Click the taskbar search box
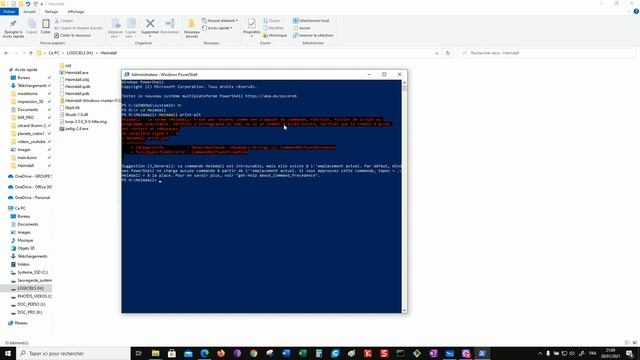Viewport: 640px width, 360px height. (x=73, y=353)
